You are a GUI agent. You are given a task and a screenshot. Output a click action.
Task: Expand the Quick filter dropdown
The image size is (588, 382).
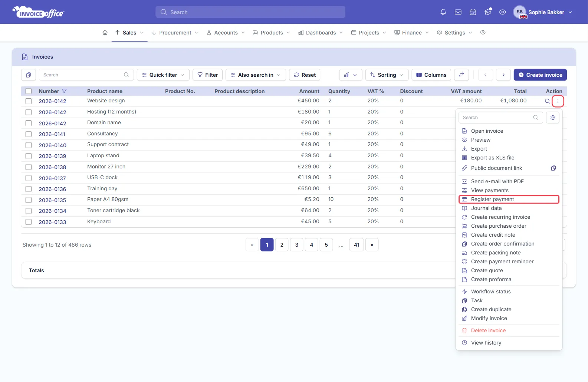click(163, 75)
